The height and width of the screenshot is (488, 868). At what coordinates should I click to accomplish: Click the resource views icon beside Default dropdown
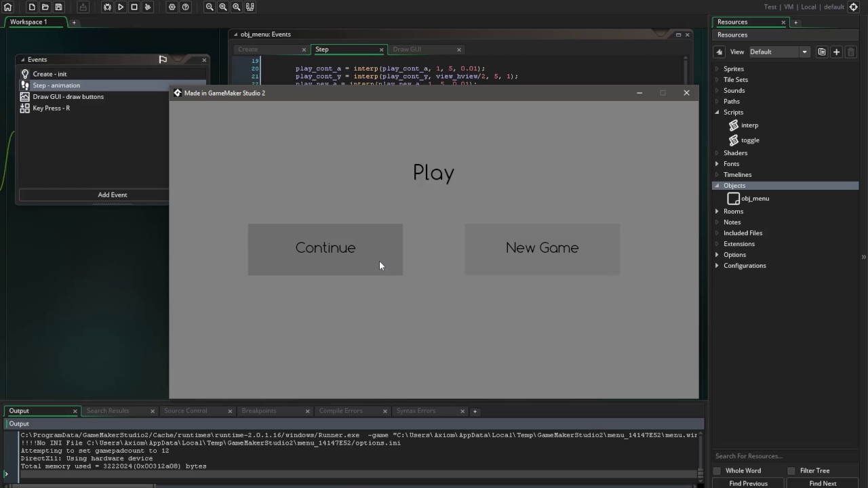pyautogui.click(x=822, y=52)
